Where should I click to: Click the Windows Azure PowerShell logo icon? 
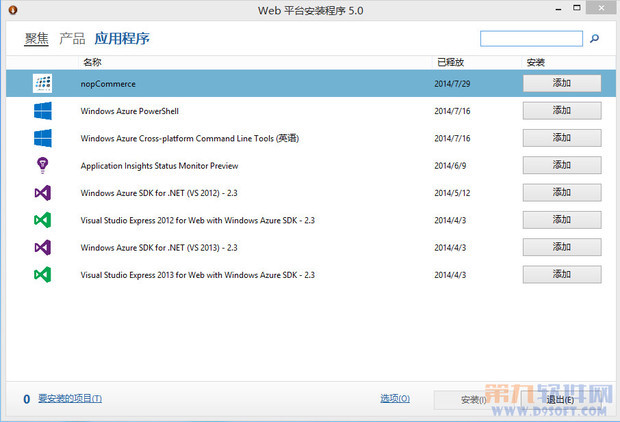[x=43, y=111]
